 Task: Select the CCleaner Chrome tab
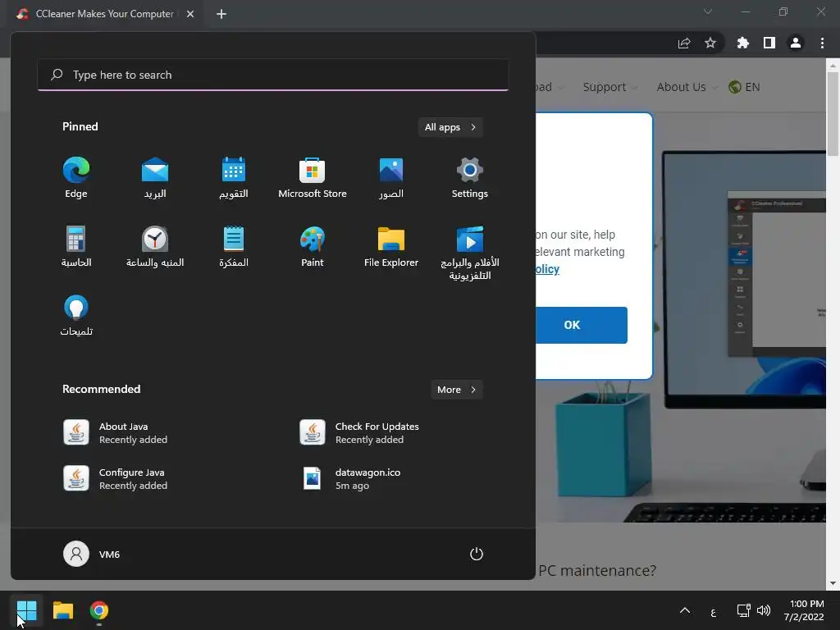(x=104, y=14)
